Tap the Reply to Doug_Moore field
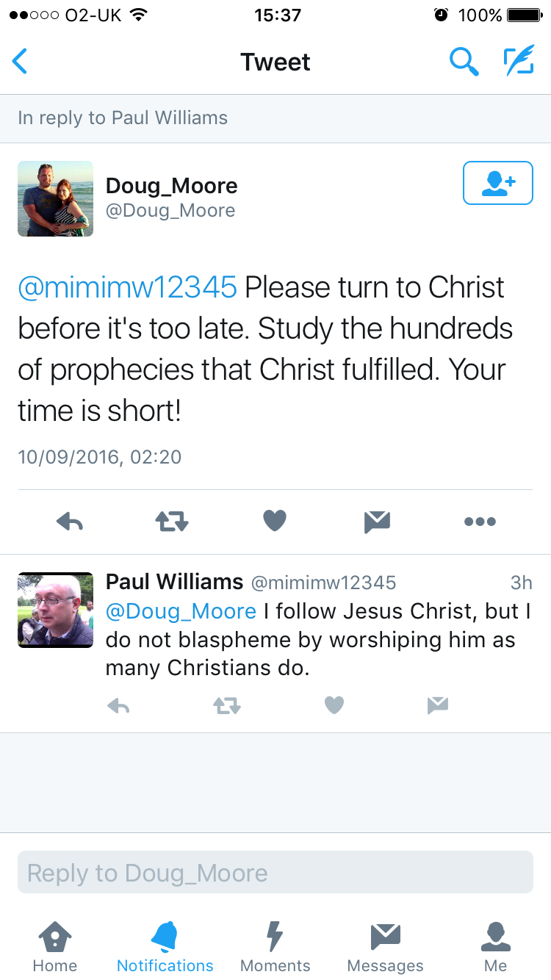This screenshot has height=980, width=551. 275,873
